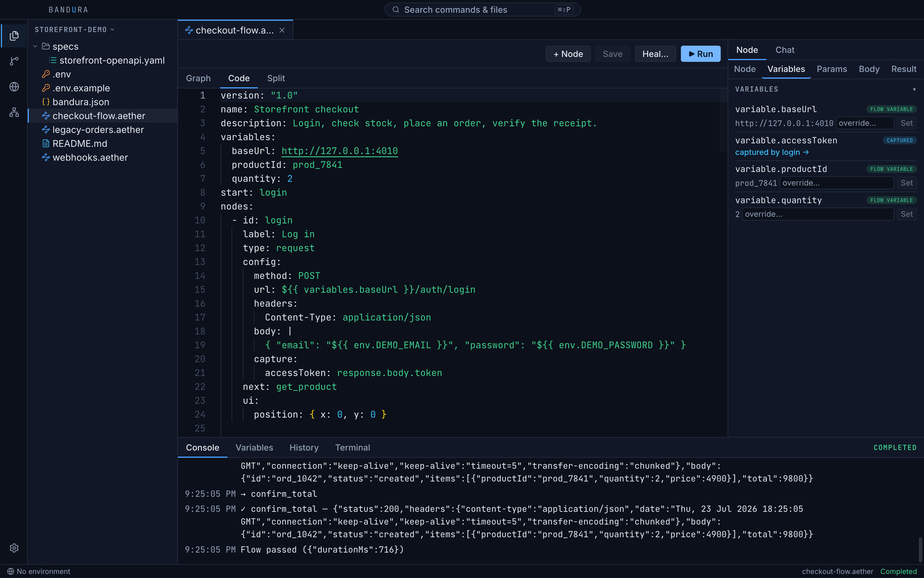Open the Chat panel tab

pyautogui.click(x=785, y=50)
